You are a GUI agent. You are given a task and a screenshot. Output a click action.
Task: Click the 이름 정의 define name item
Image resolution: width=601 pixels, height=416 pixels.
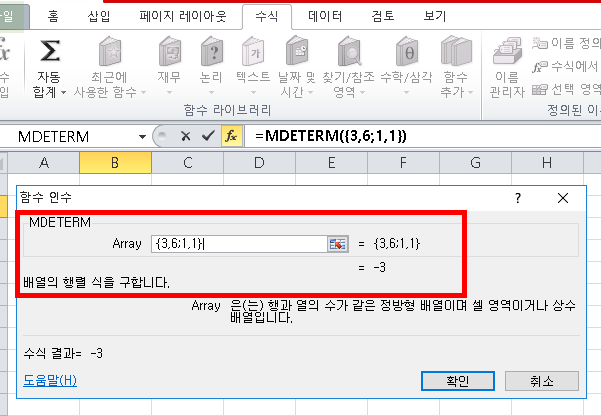[567, 43]
